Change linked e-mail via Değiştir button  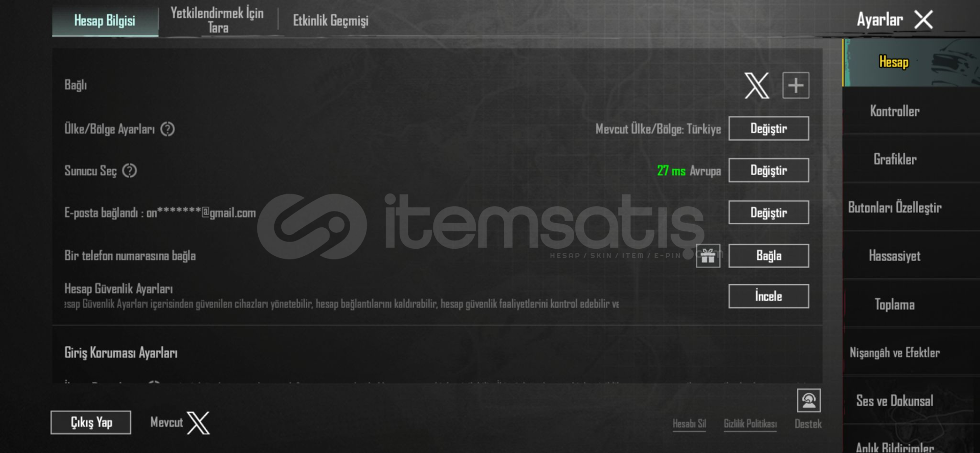click(x=768, y=212)
